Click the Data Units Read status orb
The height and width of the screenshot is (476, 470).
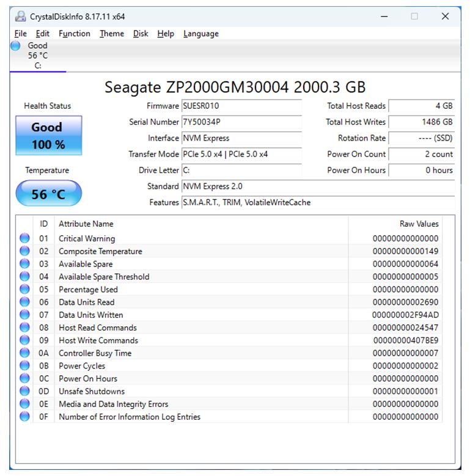[24, 302]
